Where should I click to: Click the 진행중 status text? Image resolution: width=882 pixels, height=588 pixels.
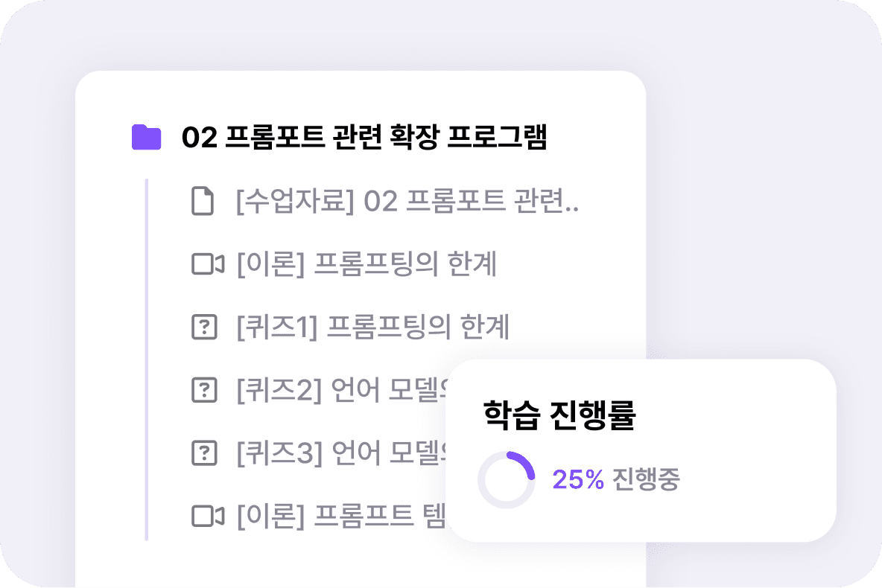click(x=646, y=479)
